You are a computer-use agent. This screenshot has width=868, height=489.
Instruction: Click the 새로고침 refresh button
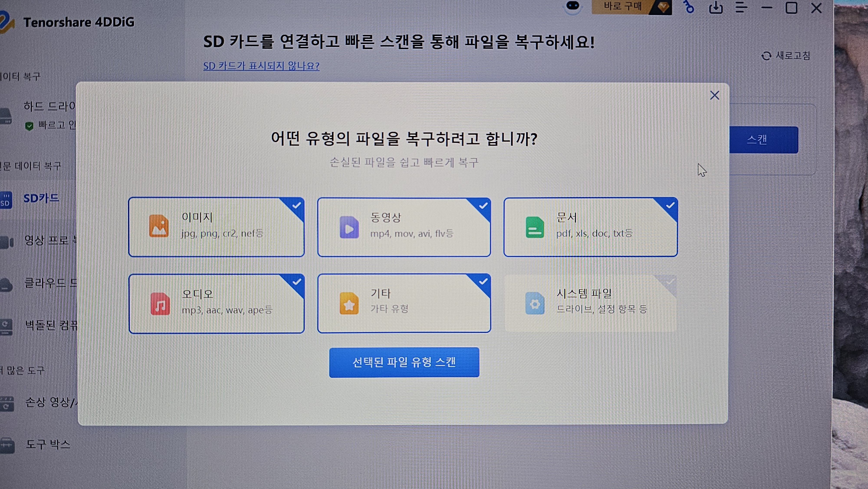pos(786,56)
